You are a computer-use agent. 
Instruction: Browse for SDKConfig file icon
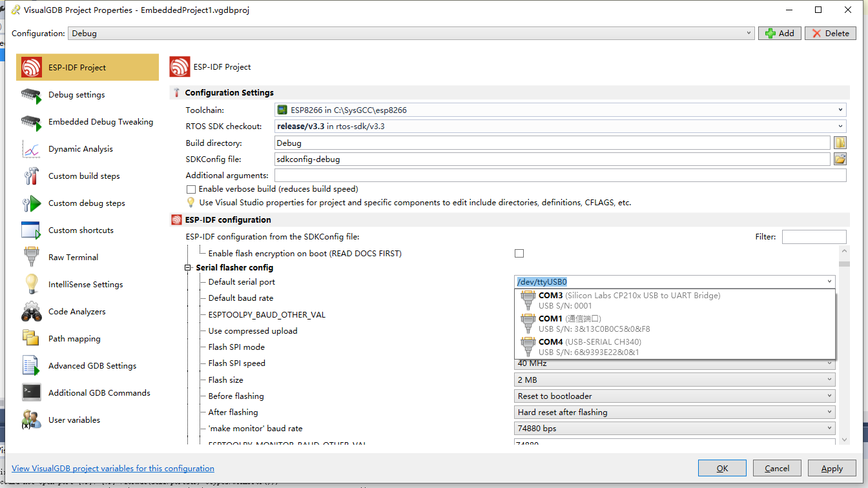point(840,159)
